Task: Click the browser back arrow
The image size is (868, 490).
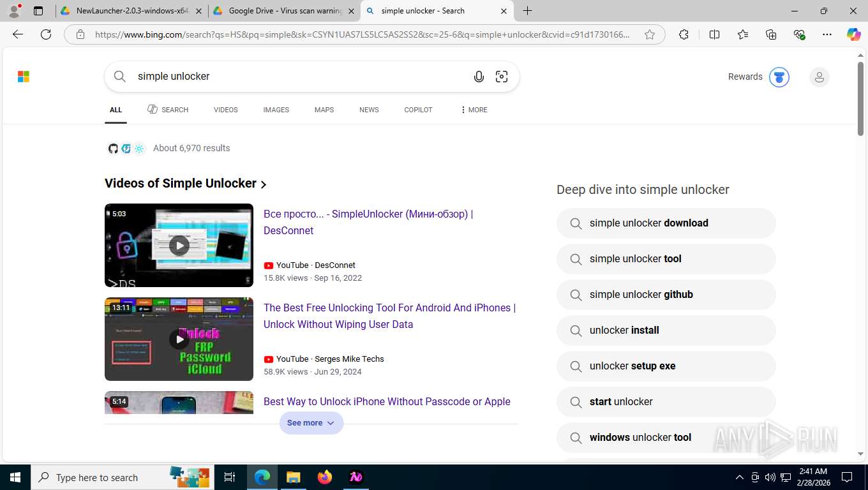Action: (x=18, y=34)
